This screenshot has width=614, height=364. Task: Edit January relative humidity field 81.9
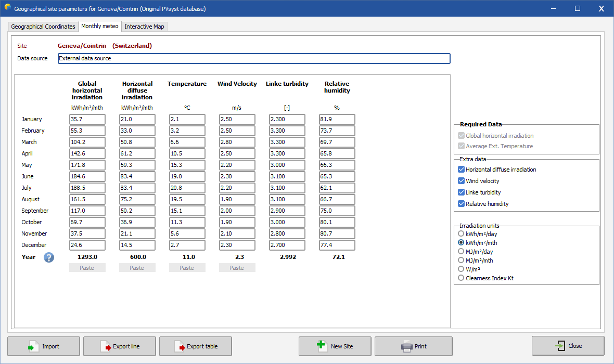(x=337, y=119)
